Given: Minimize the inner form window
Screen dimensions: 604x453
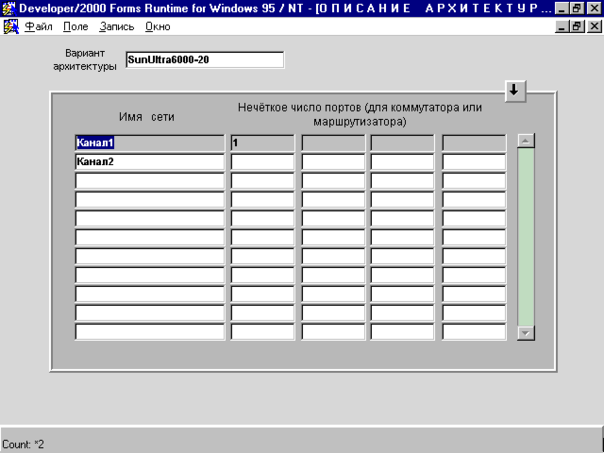Looking at the screenshot, I should (x=562, y=27).
